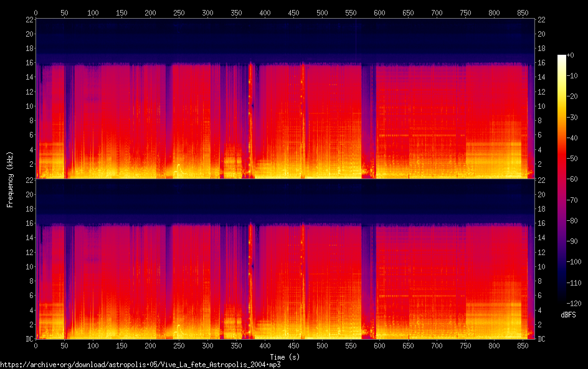The image size is (588, 369).
Task: Click the "-50" value on the color scale
Action: (572, 159)
